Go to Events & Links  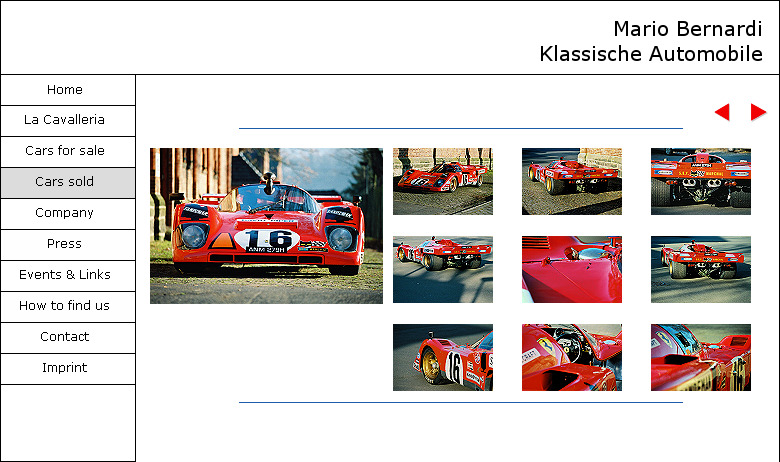[68, 276]
